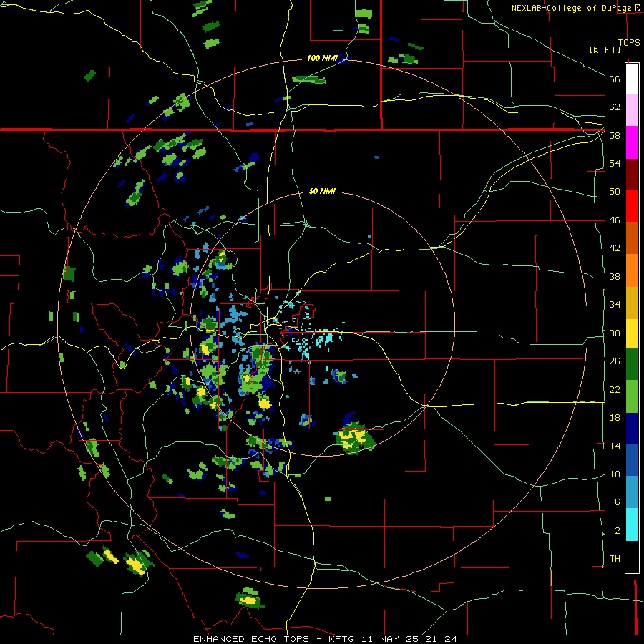The height and width of the screenshot is (644, 644).
Task: Click the light green 22 kft legend swatch
Action: click(632, 396)
